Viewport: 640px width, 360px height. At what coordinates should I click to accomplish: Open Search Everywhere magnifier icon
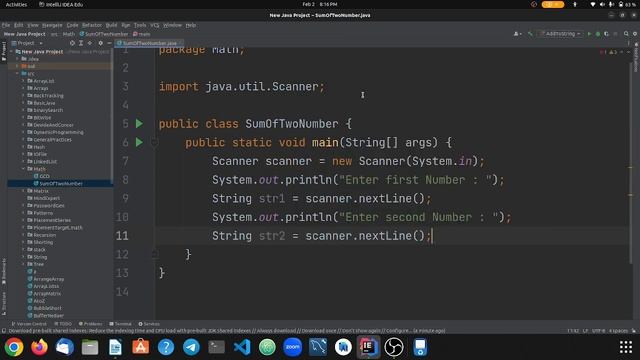point(626,34)
